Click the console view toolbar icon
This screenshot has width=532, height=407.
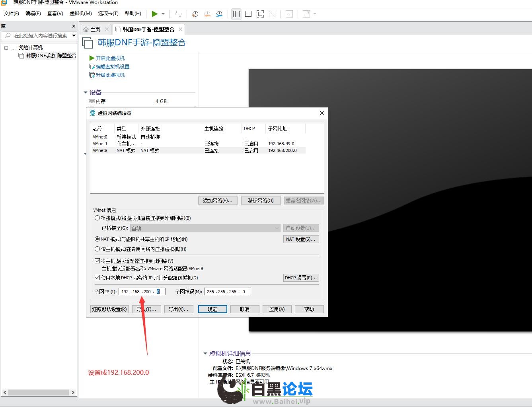coord(289,14)
